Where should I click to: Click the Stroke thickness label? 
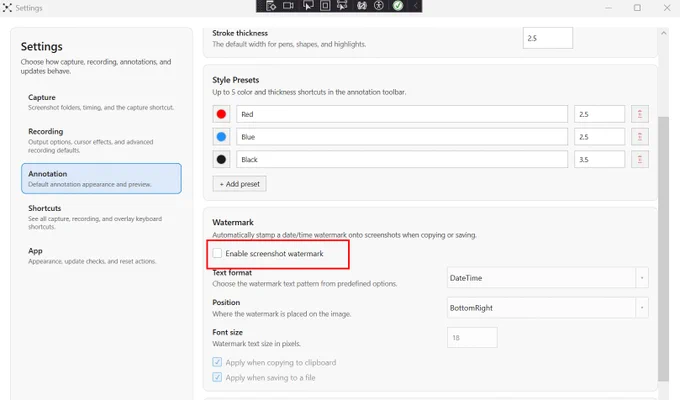[x=240, y=33]
